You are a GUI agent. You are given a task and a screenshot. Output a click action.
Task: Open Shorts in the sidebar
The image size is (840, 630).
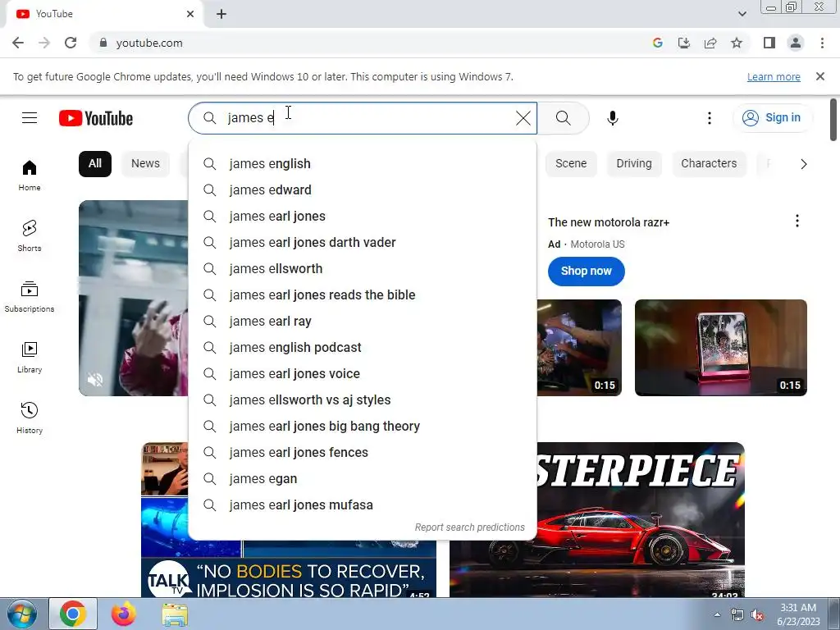[x=30, y=236]
